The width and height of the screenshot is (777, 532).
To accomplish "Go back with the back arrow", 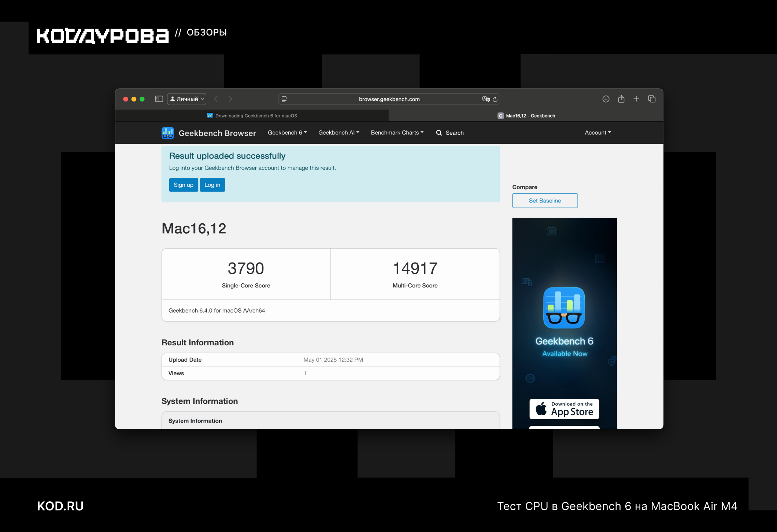I will coord(216,99).
